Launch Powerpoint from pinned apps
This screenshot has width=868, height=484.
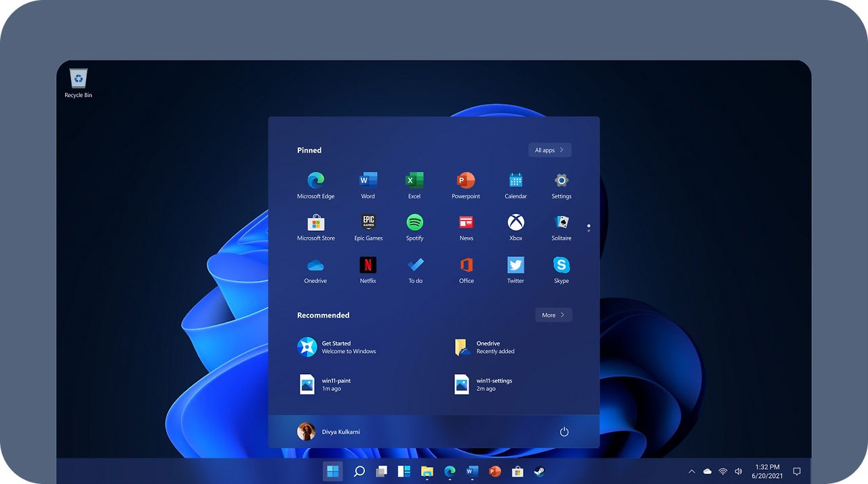466,185
